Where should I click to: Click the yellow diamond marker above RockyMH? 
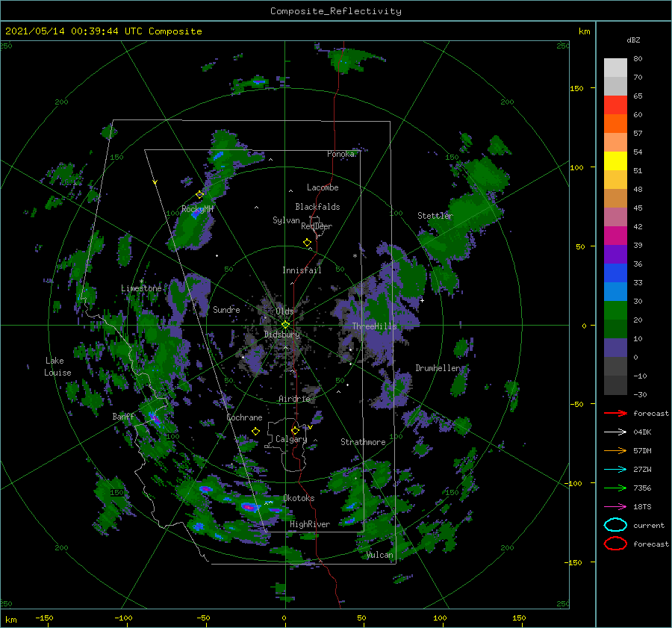click(199, 195)
